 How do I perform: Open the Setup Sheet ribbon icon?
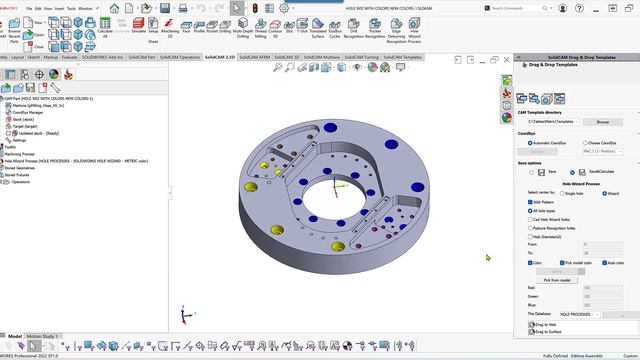click(x=153, y=30)
